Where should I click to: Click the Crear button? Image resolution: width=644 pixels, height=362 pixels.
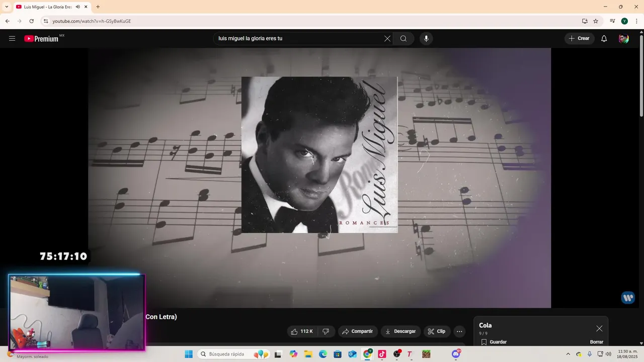579,39
